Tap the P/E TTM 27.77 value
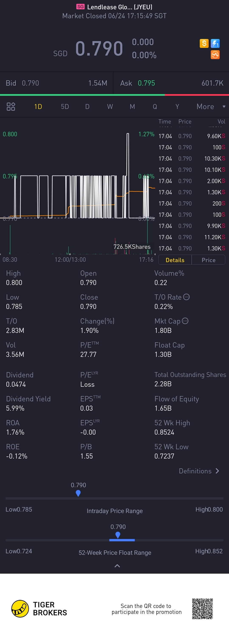The image size is (229, 644). point(88,355)
